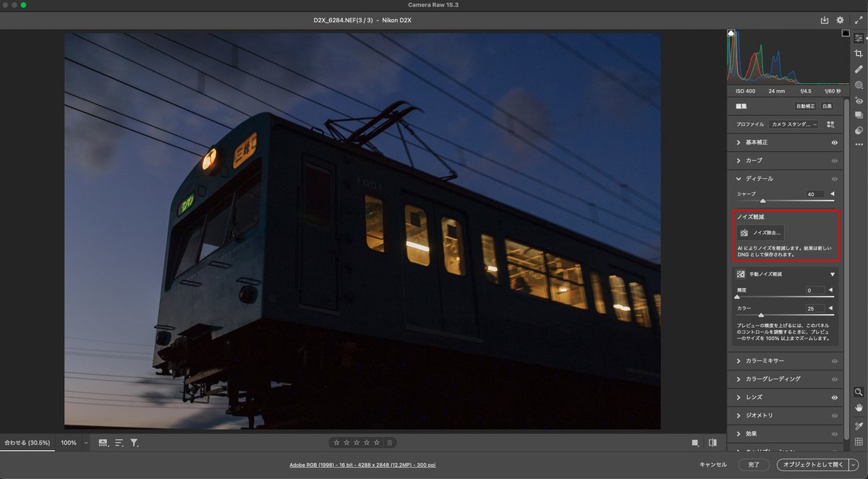Click the browse profiles grid icon
This screenshot has height=479, width=868.
click(830, 124)
